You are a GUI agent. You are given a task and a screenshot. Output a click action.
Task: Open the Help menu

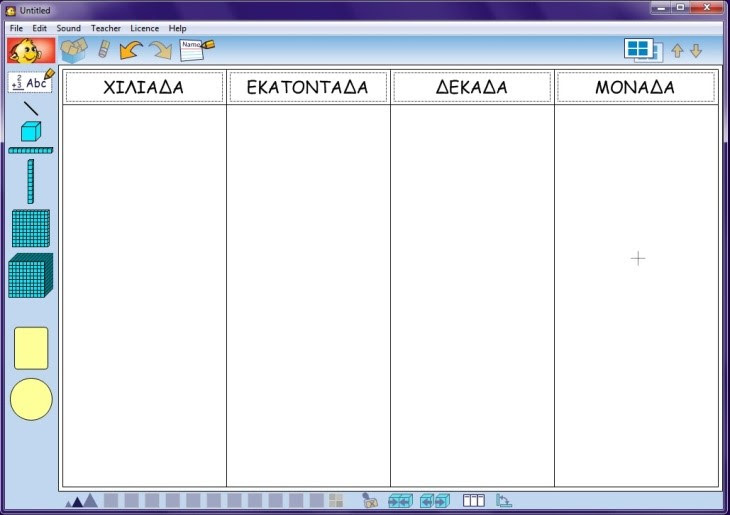tap(177, 28)
